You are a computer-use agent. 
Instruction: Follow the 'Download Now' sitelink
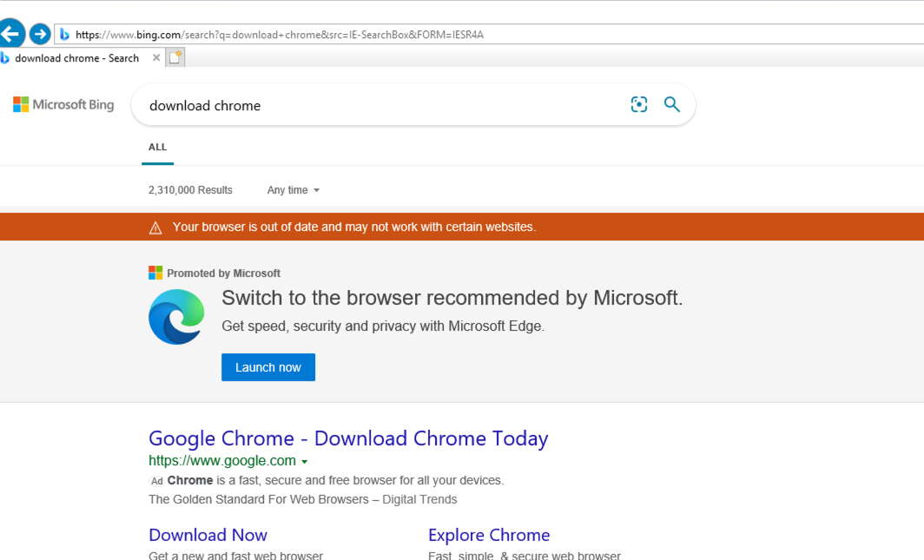click(208, 535)
